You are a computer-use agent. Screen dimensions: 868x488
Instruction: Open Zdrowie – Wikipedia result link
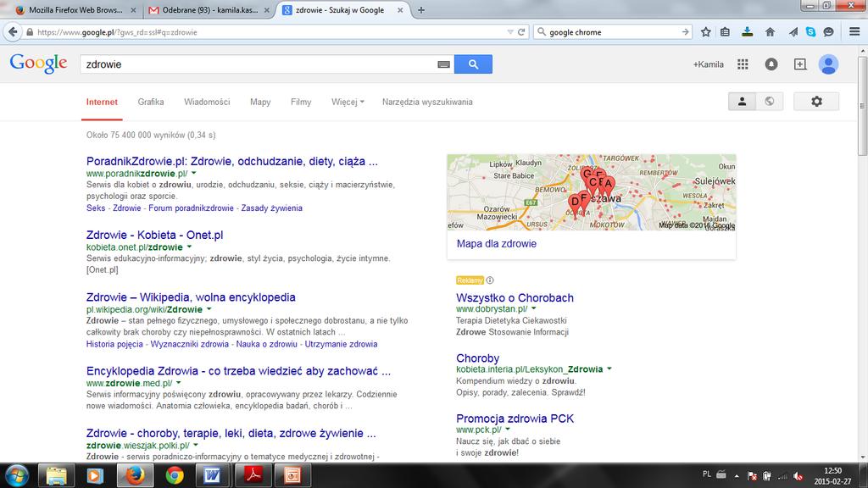pyautogui.click(x=191, y=297)
